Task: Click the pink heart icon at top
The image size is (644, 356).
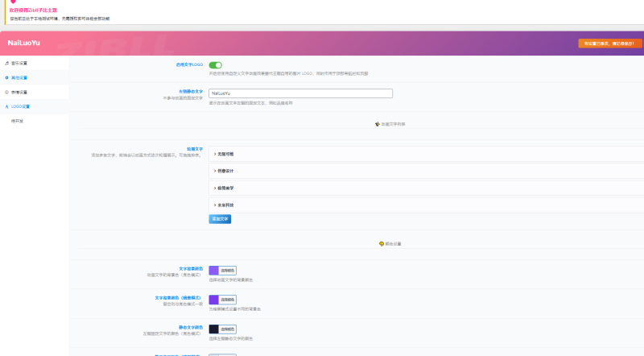Action: 13,2
